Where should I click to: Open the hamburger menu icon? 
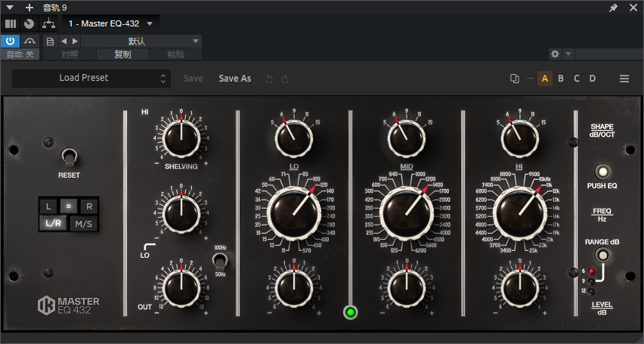pos(624,79)
